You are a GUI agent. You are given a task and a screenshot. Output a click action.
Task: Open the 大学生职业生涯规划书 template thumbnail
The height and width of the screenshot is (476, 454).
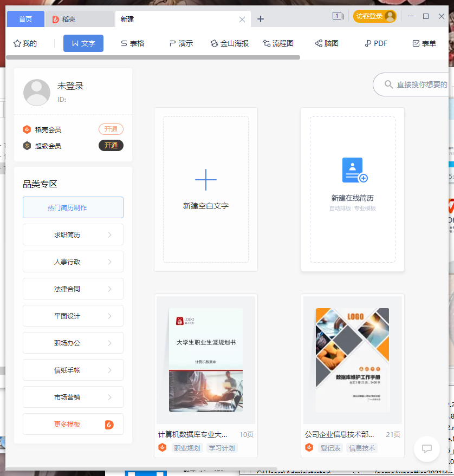pos(205,360)
